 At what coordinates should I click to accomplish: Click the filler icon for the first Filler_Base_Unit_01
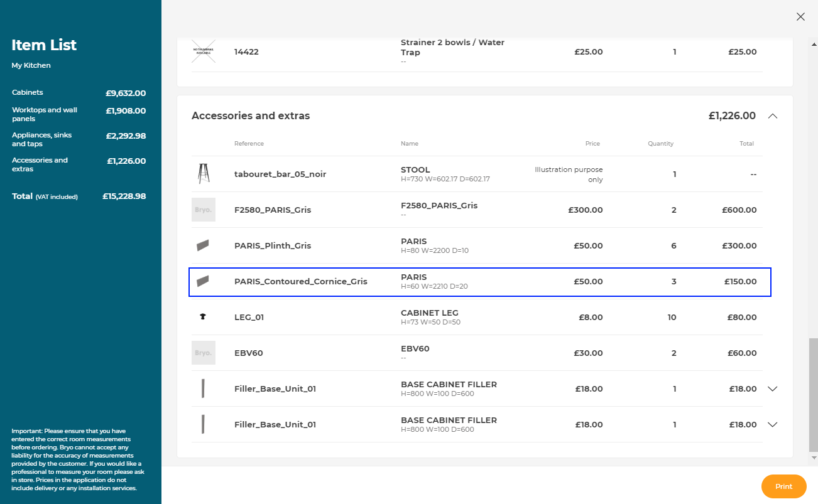pos(203,389)
